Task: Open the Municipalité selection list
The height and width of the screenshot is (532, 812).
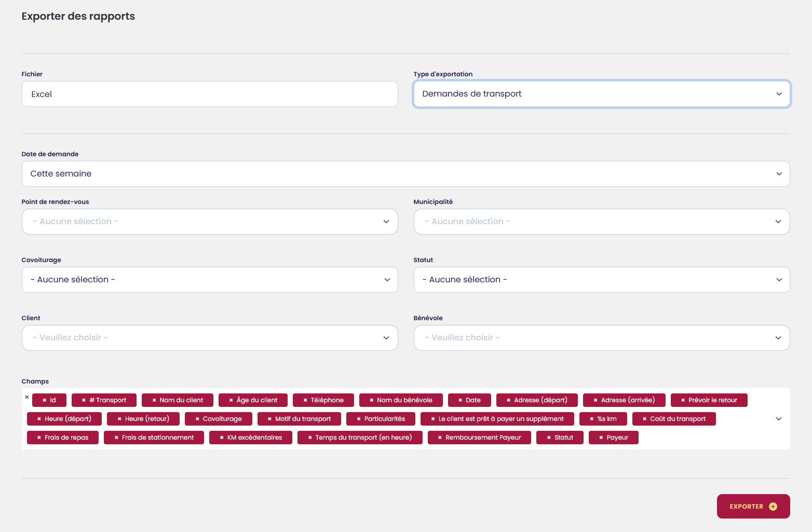Action: pos(601,222)
